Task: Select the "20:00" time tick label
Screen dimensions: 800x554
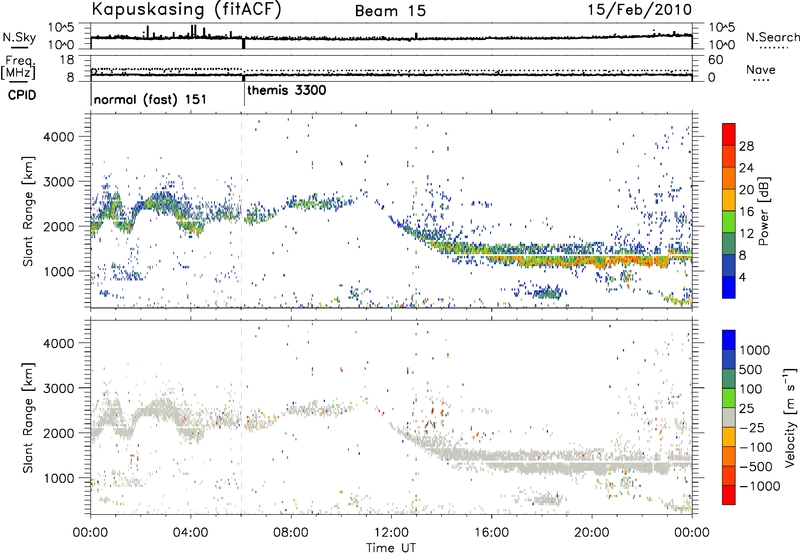Action: click(591, 533)
